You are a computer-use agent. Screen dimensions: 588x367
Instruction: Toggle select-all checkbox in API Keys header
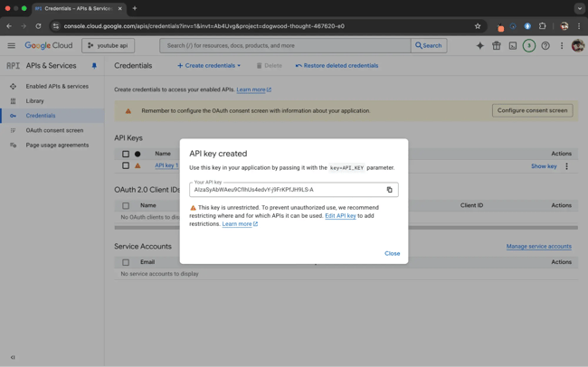click(x=126, y=154)
